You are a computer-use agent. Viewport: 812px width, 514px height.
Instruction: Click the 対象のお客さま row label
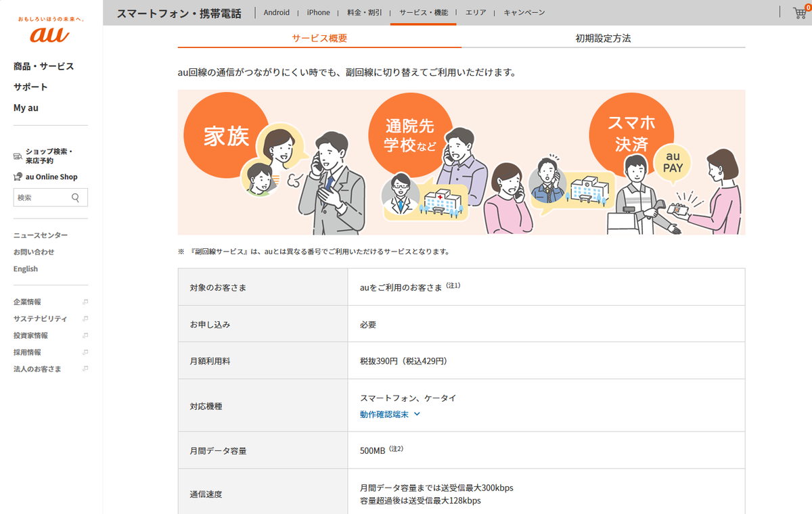218,288
